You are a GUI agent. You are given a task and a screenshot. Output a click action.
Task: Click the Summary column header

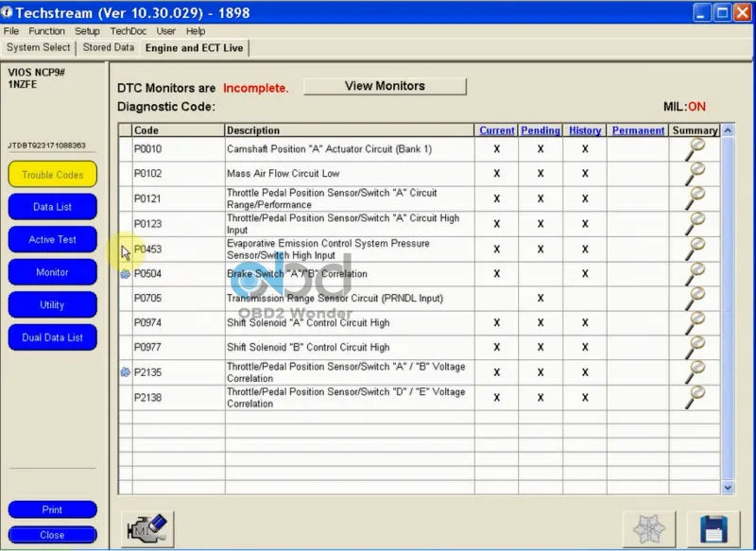coord(695,130)
